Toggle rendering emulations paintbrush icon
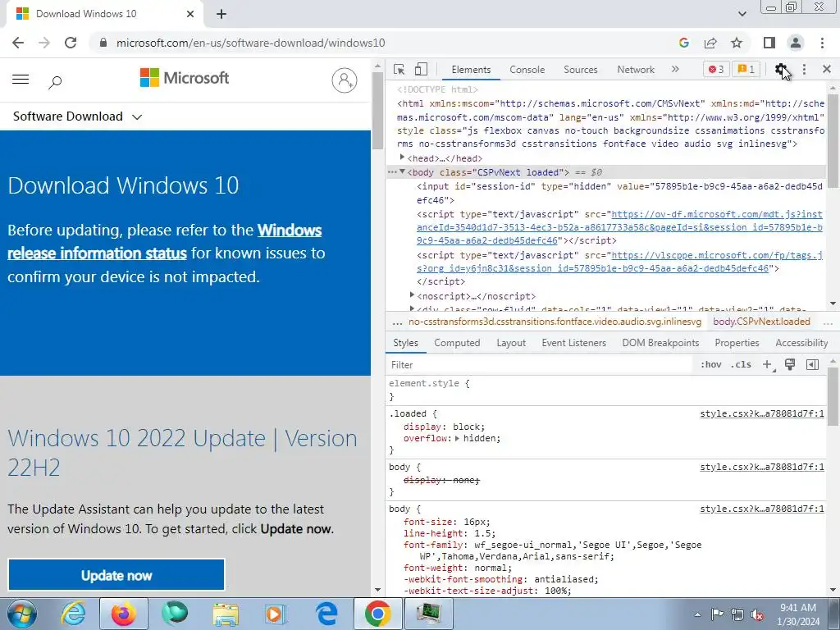Viewport: 840px width, 630px height. pos(790,365)
